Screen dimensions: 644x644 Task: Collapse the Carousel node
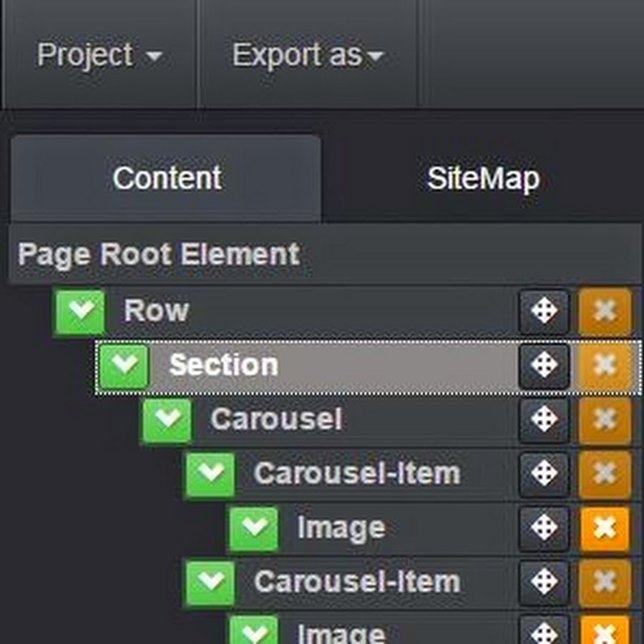[167, 420]
